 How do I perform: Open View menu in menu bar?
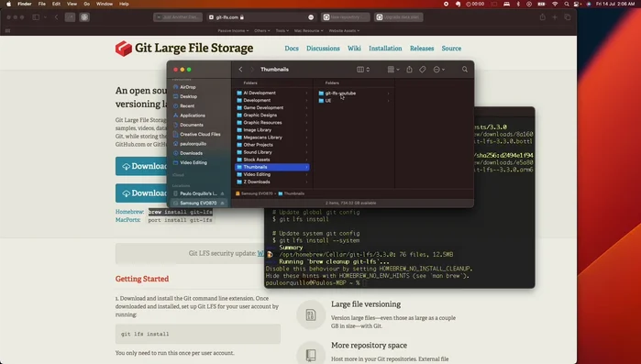72,4
